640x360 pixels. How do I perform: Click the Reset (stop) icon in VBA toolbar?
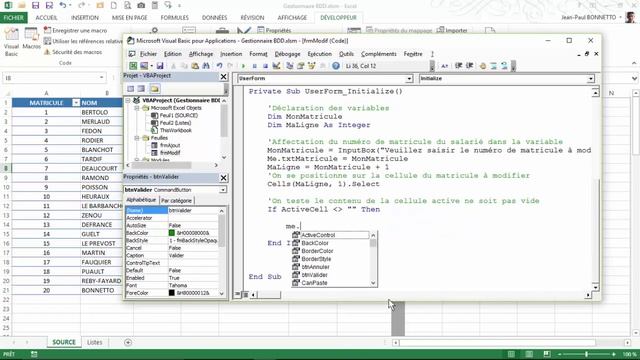pos(265,66)
